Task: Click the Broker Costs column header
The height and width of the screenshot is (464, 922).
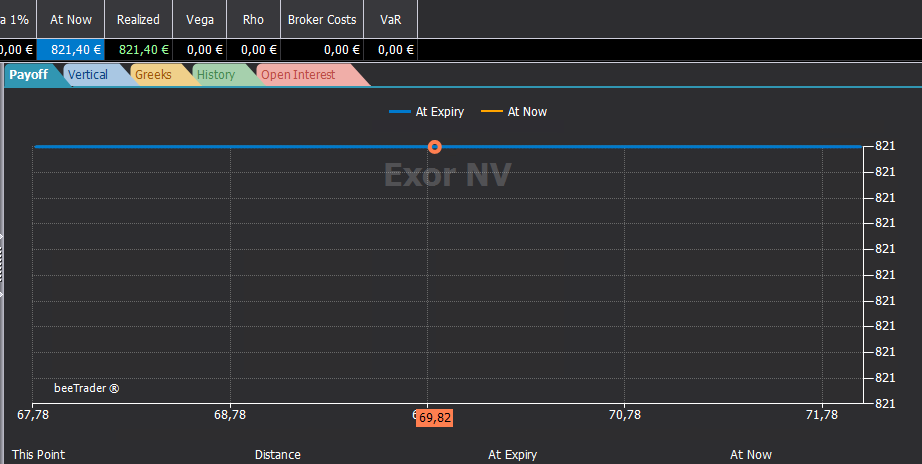Action: [x=322, y=19]
